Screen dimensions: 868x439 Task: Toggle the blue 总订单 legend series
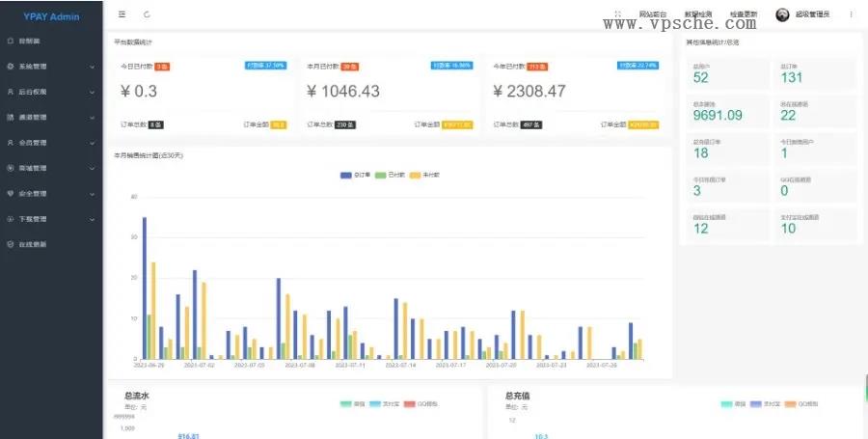pos(355,175)
